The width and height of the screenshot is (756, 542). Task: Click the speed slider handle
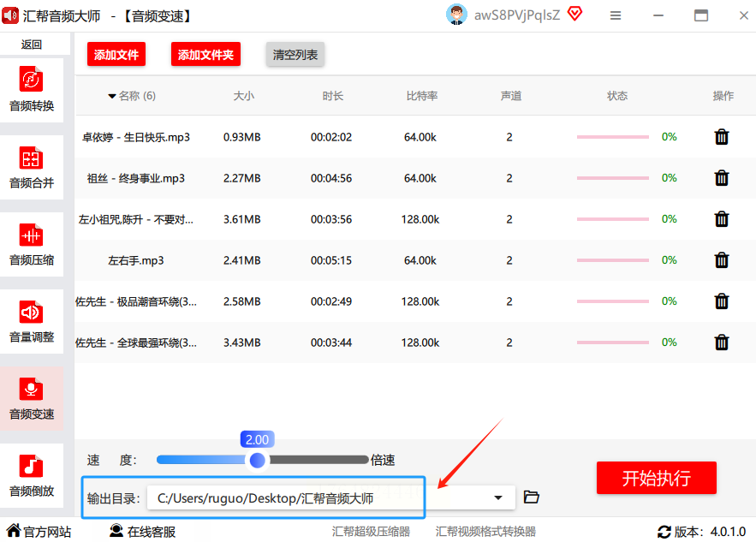[x=258, y=460]
